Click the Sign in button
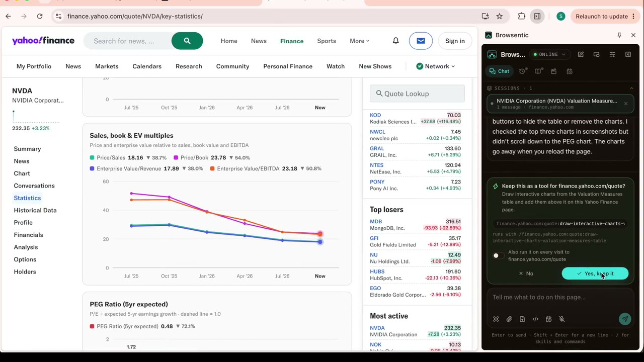Image resolution: width=644 pixels, height=362 pixels. pyautogui.click(x=455, y=41)
